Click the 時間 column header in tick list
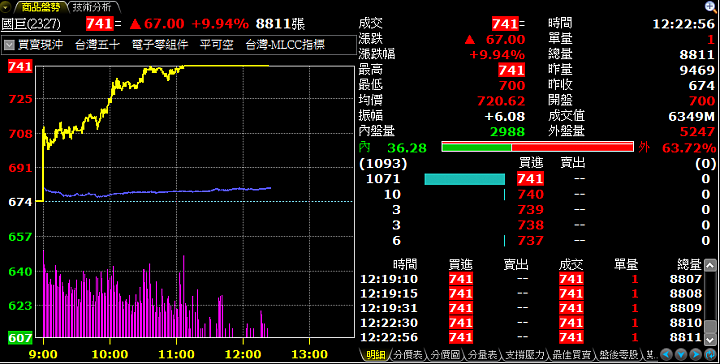The image size is (720, 364). pos(405,264)
